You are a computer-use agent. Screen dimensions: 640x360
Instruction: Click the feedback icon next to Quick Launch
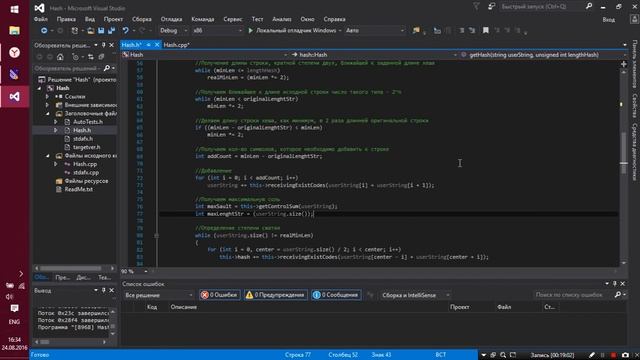491,7
